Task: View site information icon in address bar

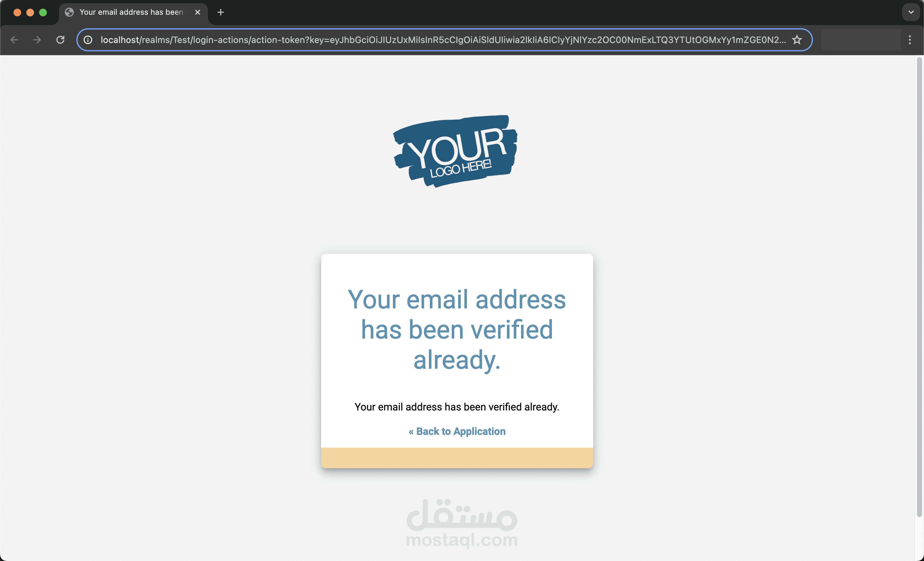Action: pyautogui.click(x=88, y=40)
